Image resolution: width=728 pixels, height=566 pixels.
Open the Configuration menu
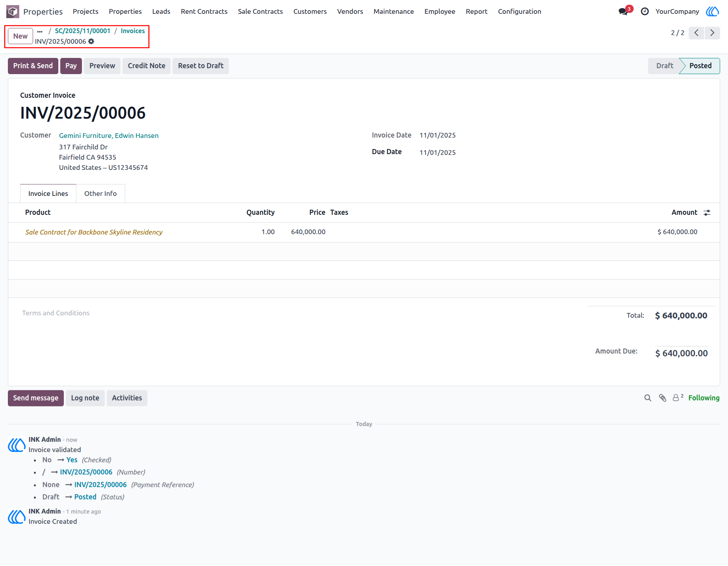[520, 11]
